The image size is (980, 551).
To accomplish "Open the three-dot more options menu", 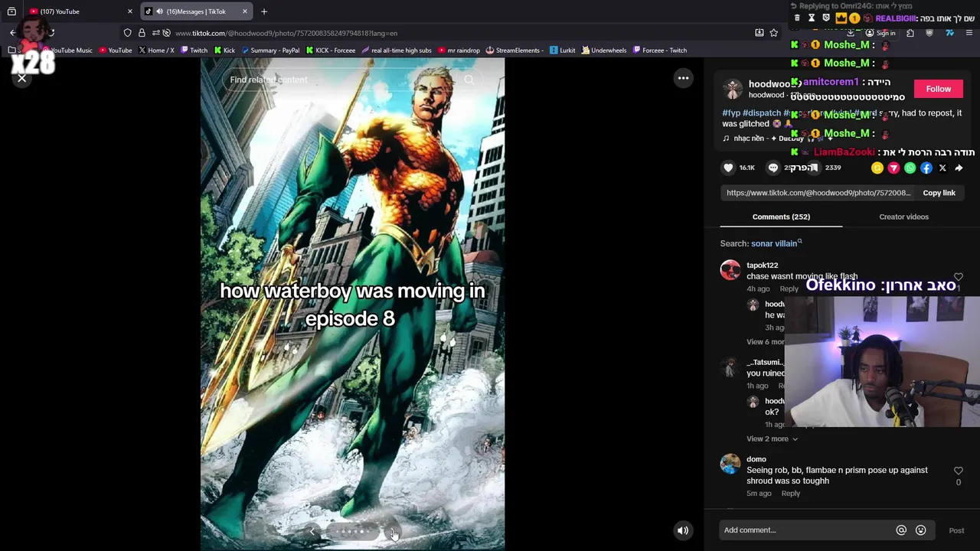I will 683,78.
